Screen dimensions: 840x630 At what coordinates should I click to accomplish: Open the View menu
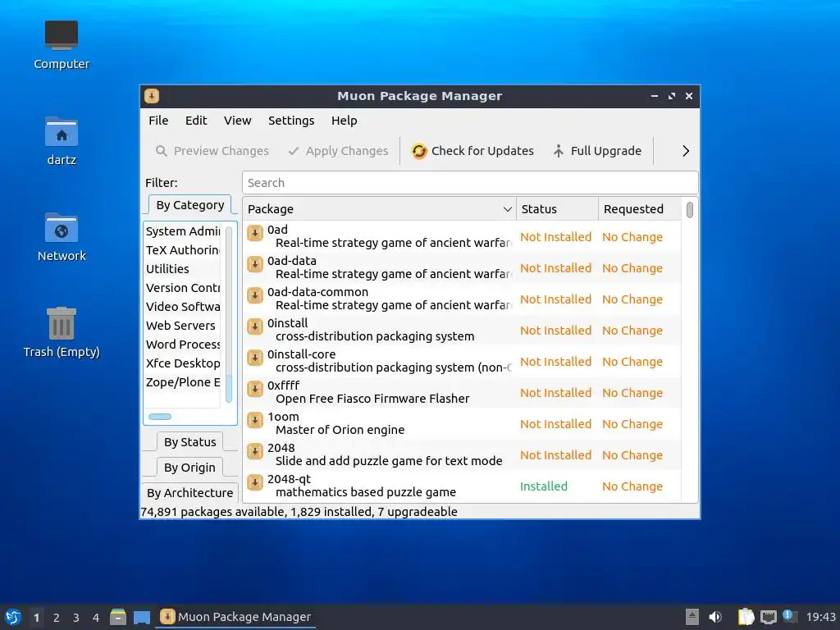237,121
